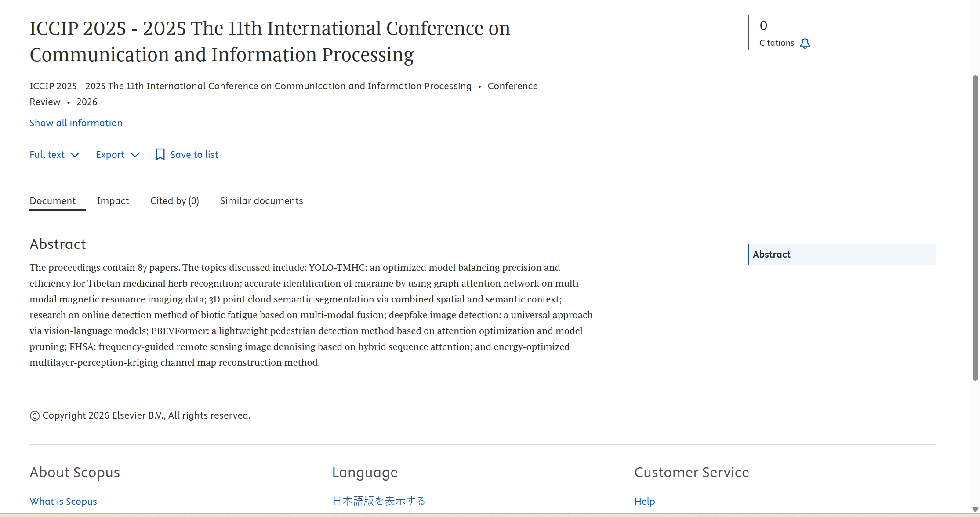Click Save to list
This screenshot has width=980, height=517.
click(194, 155)
